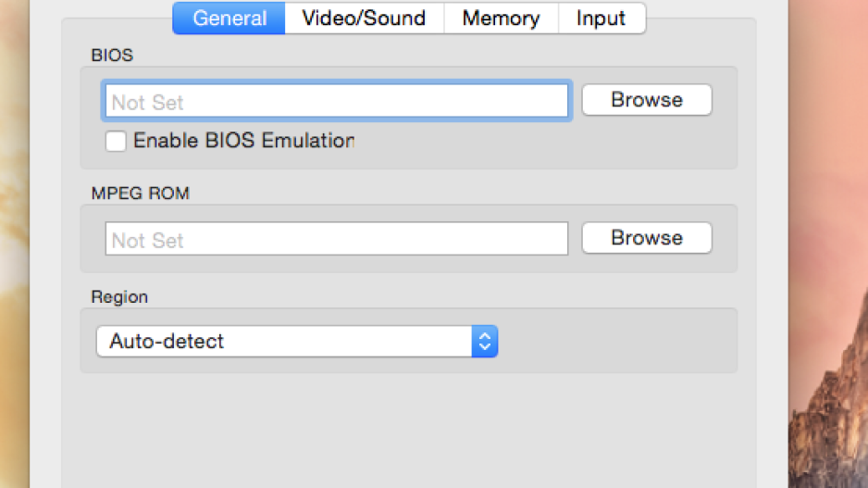This screenshot has width=868, height=488.
Task: Click the Region section heading
Action: click(x=119, y=297)
